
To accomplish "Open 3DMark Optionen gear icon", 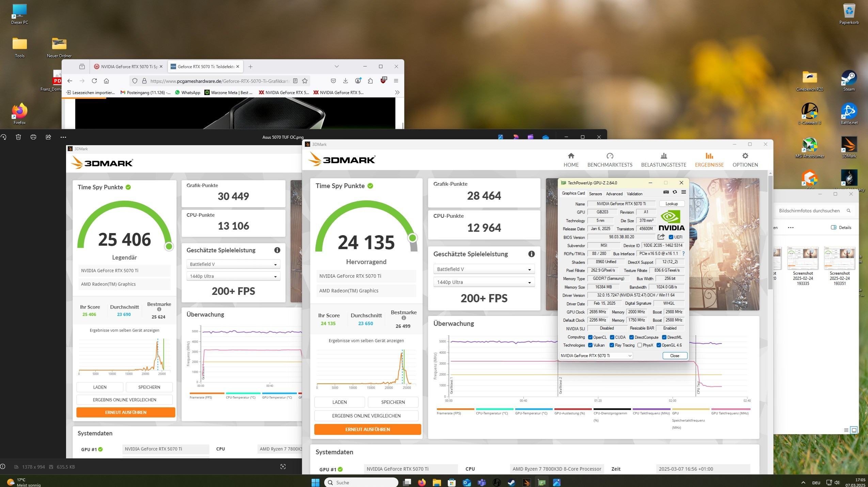I will [745, 156].
